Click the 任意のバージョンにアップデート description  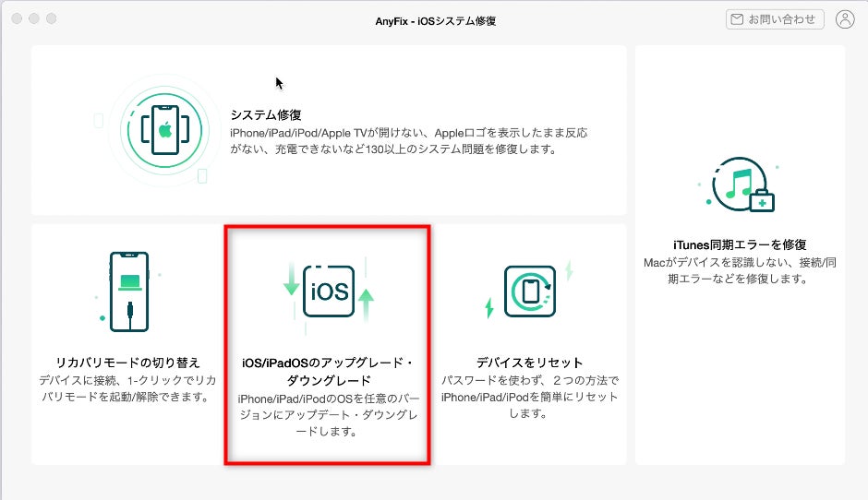pyautogui.click(x=328, y=415)
